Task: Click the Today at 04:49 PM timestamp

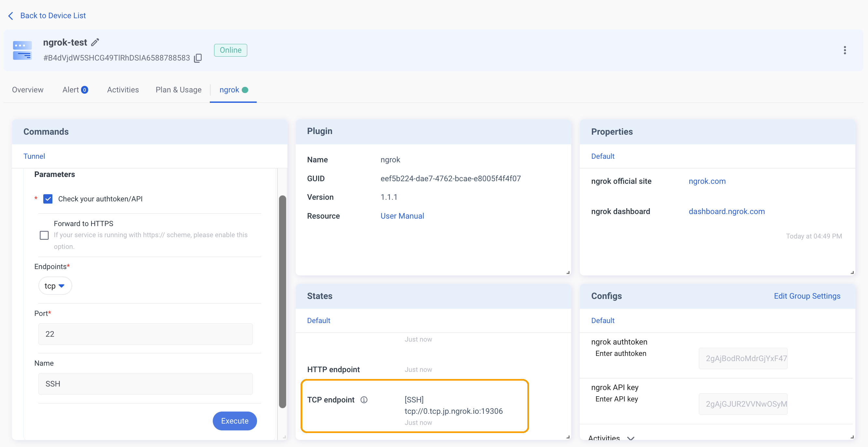Action: [814, 236]
